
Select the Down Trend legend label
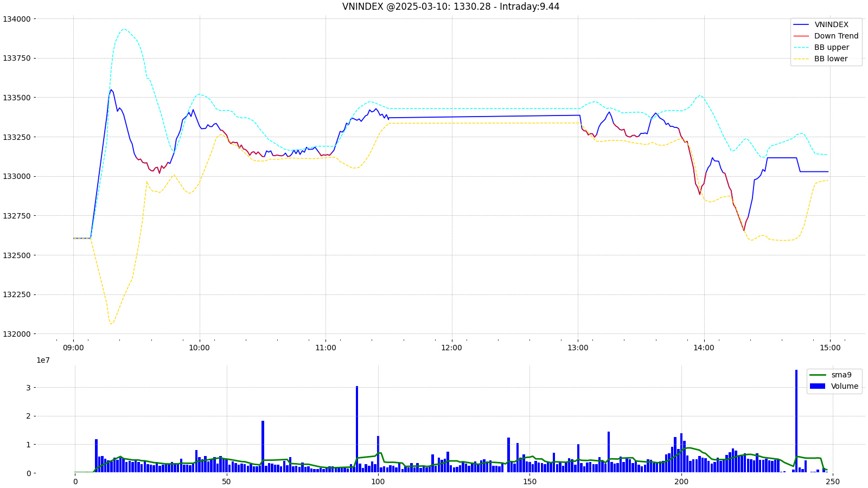[836, 36]
